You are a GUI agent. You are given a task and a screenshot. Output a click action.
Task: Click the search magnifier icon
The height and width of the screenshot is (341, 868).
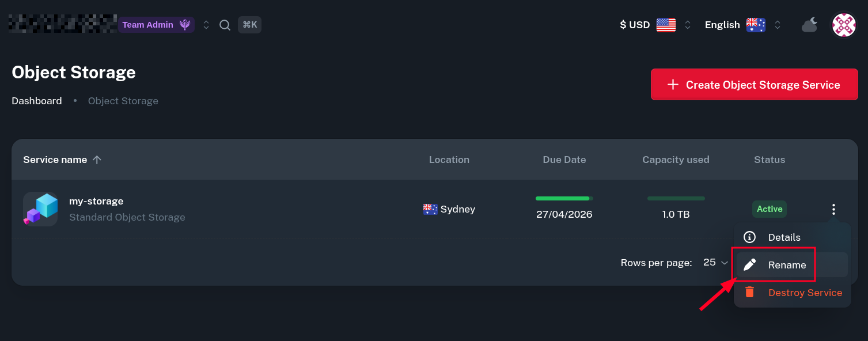pos(225,25)
